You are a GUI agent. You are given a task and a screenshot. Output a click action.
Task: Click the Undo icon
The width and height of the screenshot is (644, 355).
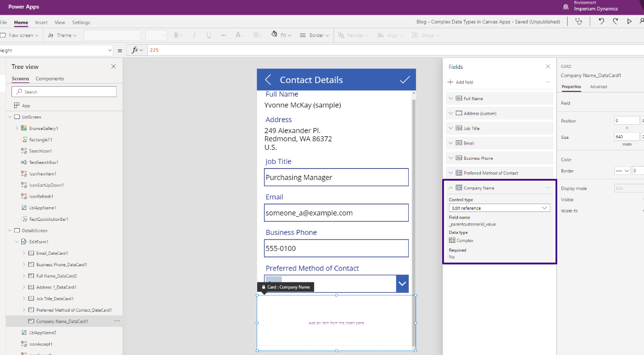(x=602, y=21)
